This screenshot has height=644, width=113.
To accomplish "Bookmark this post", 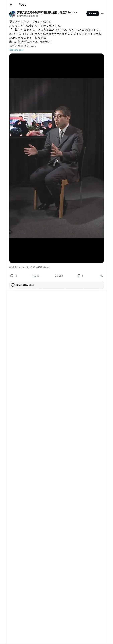I will tap(79, 276).
